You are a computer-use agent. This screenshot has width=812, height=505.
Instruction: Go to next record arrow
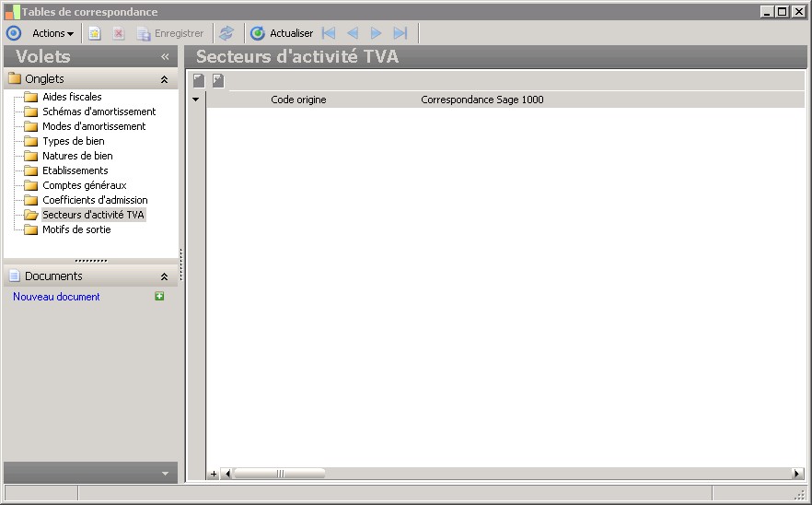pos(376,33)
